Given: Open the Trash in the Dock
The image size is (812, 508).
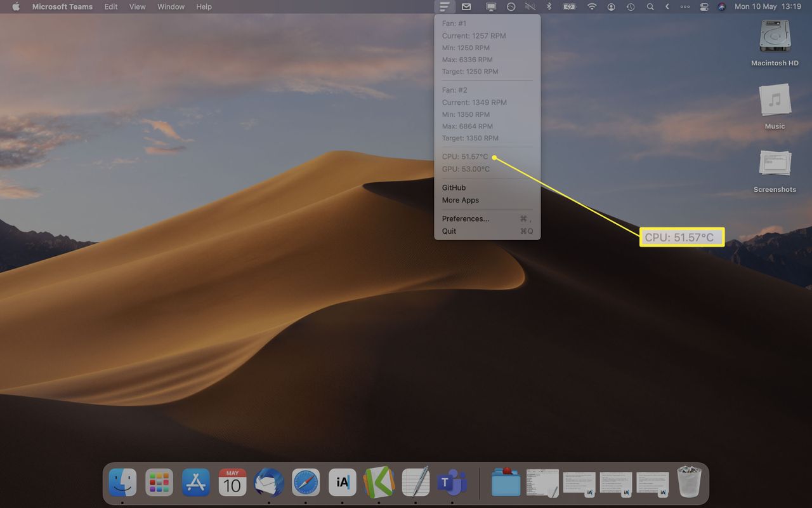Looking at the screenshot, I should tap(689, 481).
